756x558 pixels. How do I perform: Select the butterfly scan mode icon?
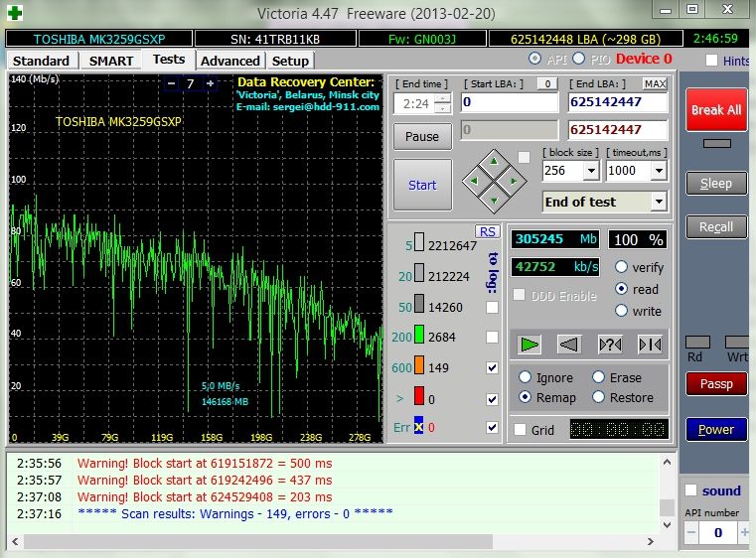[650, 345]
